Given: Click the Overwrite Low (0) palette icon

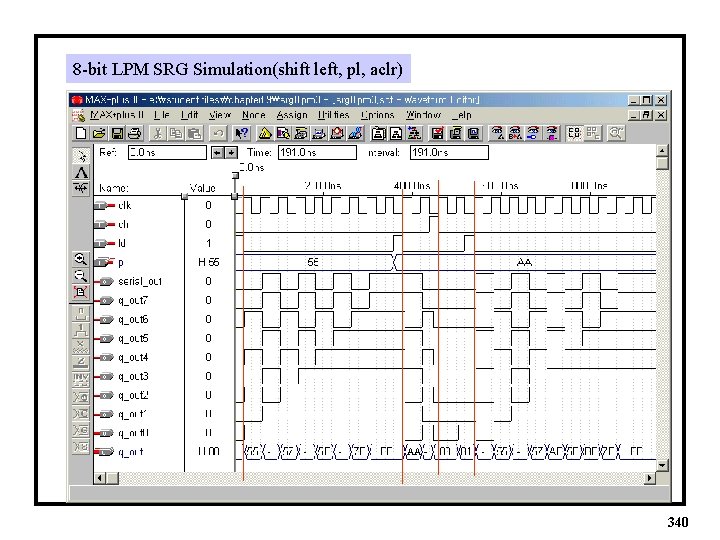Looking at the screenshot, I should pos(81,314).
